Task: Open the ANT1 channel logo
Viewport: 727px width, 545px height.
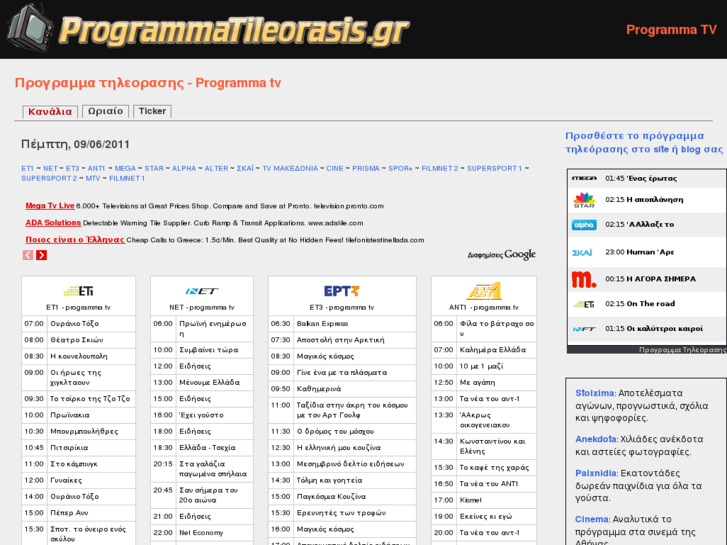Action: (484, 291)
